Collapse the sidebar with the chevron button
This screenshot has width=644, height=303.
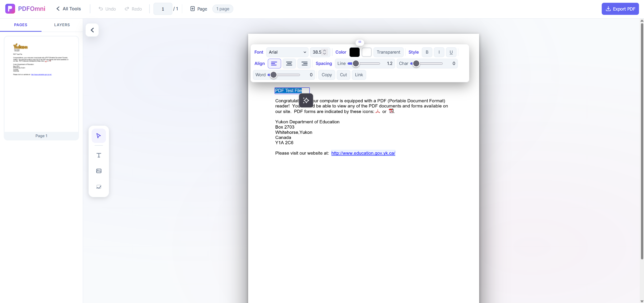(92, 30)
